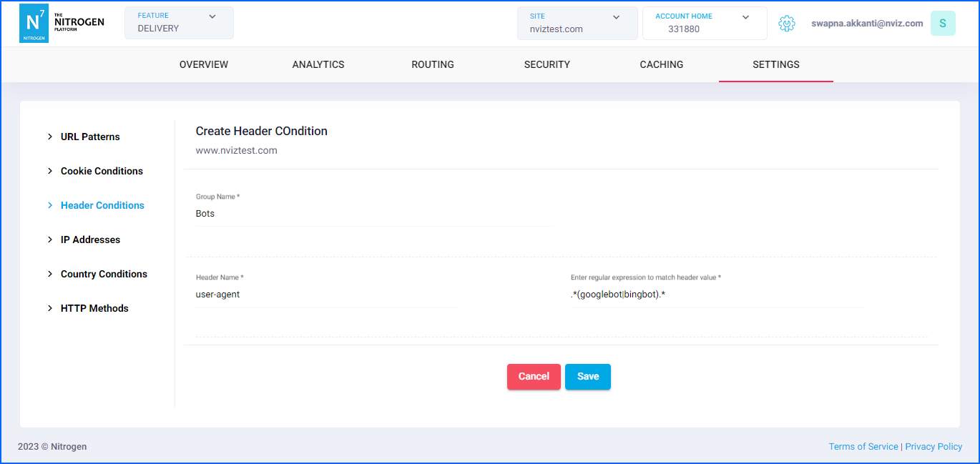
Task: Switch to the Overview tab
Action: point(204,64)
